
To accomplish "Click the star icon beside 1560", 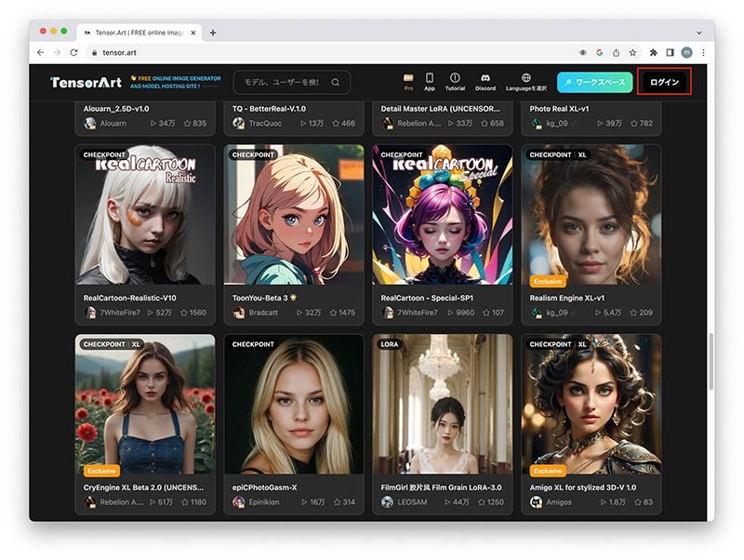I will (x=183, y=313).
